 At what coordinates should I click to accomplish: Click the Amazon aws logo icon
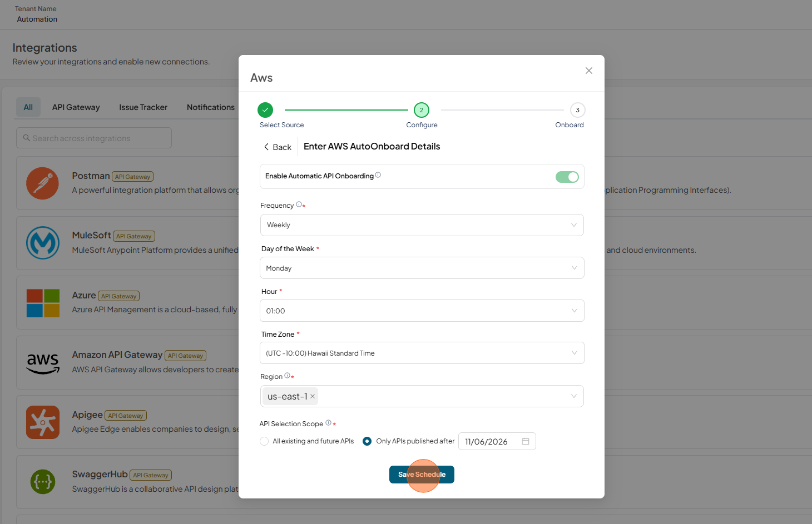click(x=43, y=363)
